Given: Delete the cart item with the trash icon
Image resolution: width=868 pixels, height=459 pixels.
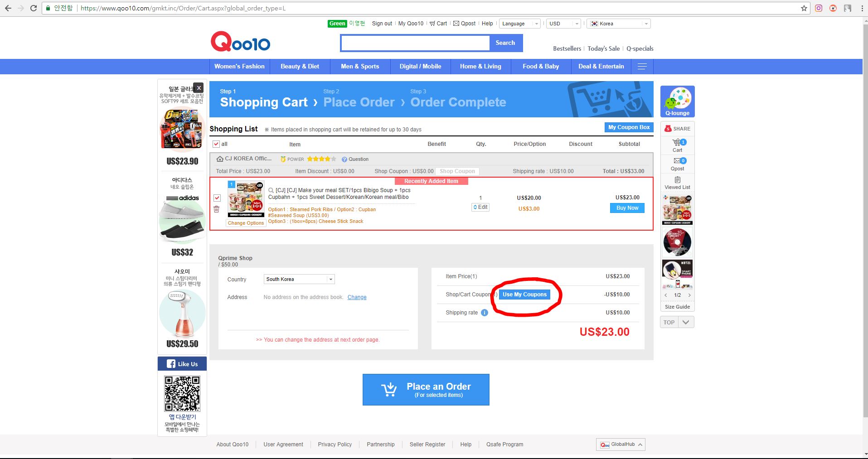Looking at the screenshot, I should pos(217,209).
